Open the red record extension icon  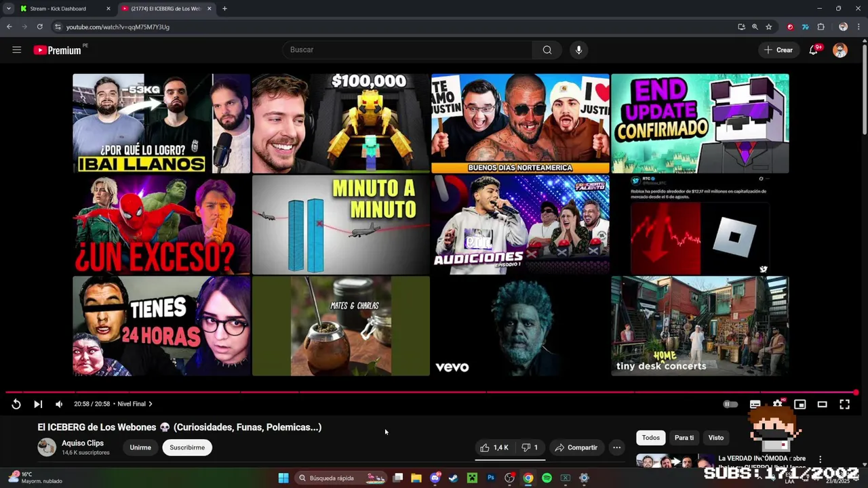point(790,27)
